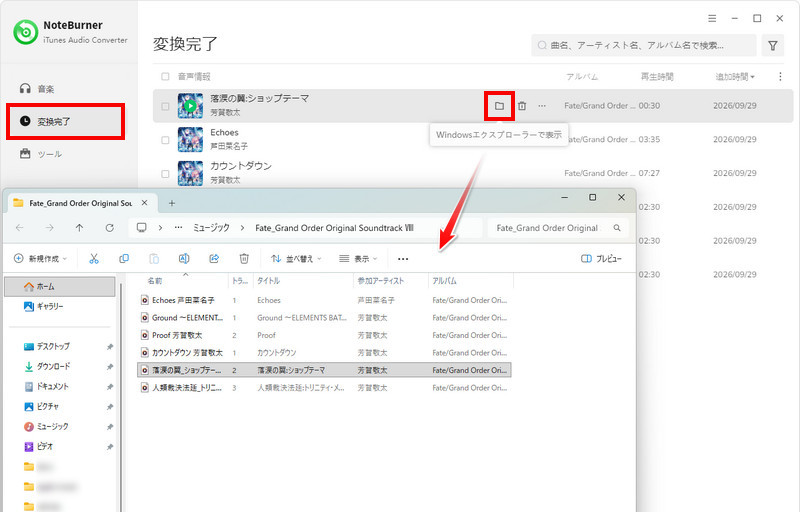This screenshot has height=512, width=800.
Task: Open column options three-dot menu in NoteBurner
Action: [780, 76]
